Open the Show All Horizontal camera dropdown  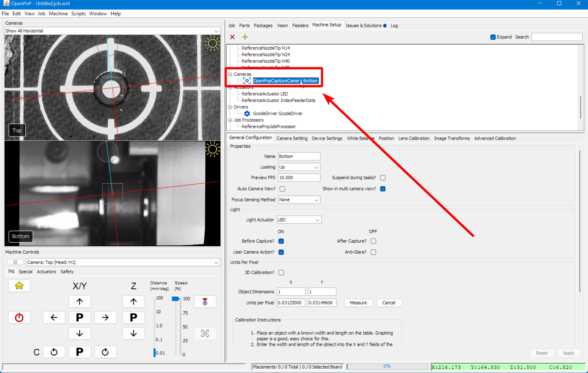[x=112, y=31]
